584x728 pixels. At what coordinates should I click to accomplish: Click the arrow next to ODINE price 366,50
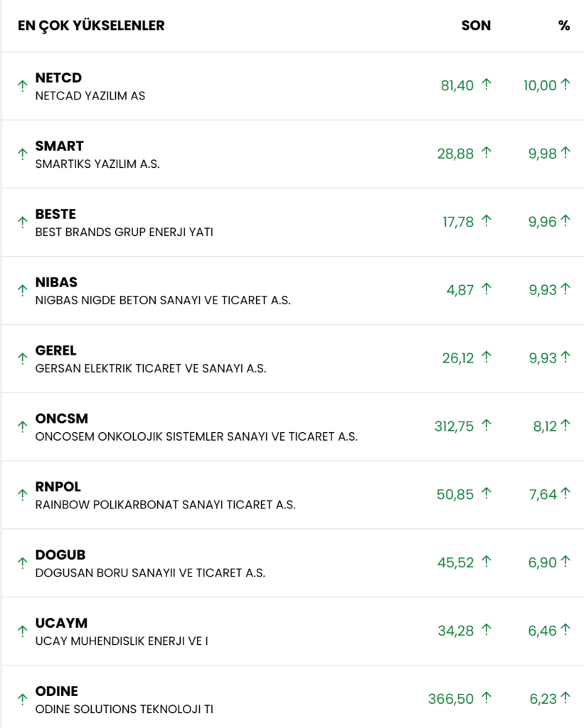tap(487, 698)
